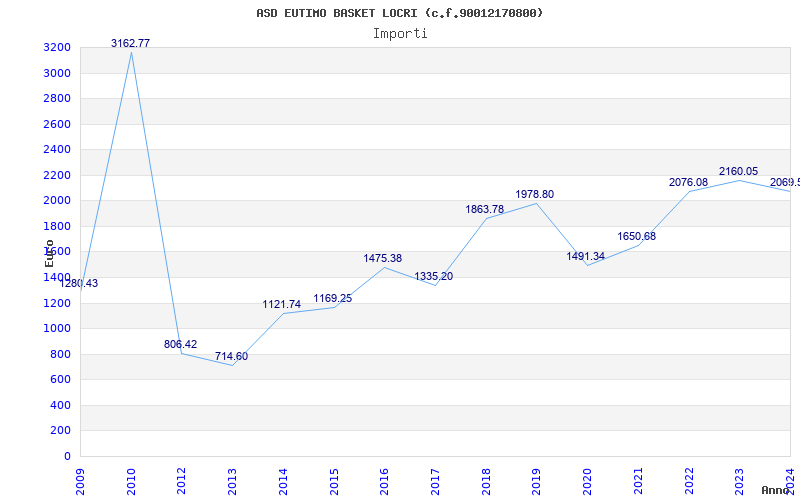Click the 1169.25 data label
Screen dimensions: 800x500
333,298
